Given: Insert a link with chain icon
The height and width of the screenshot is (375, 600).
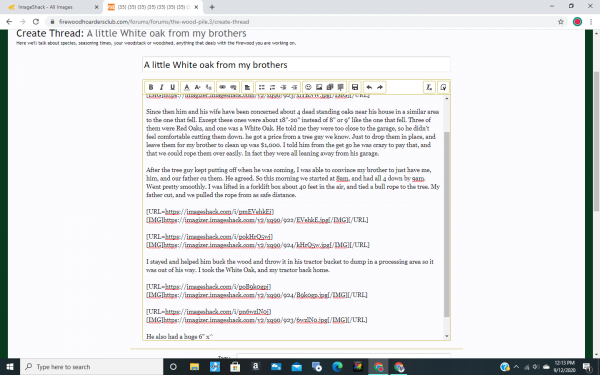Looking at the screenshot, I should (x=222, y=87).
